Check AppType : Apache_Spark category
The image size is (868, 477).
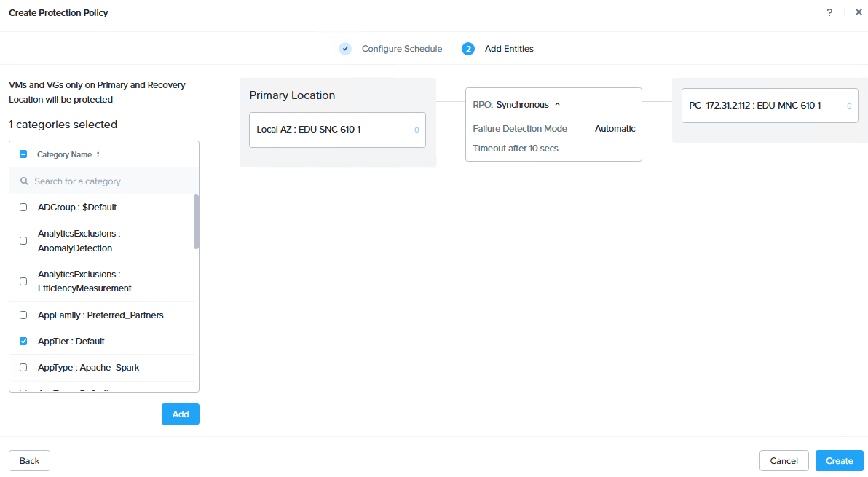click(x=23, y=368)
